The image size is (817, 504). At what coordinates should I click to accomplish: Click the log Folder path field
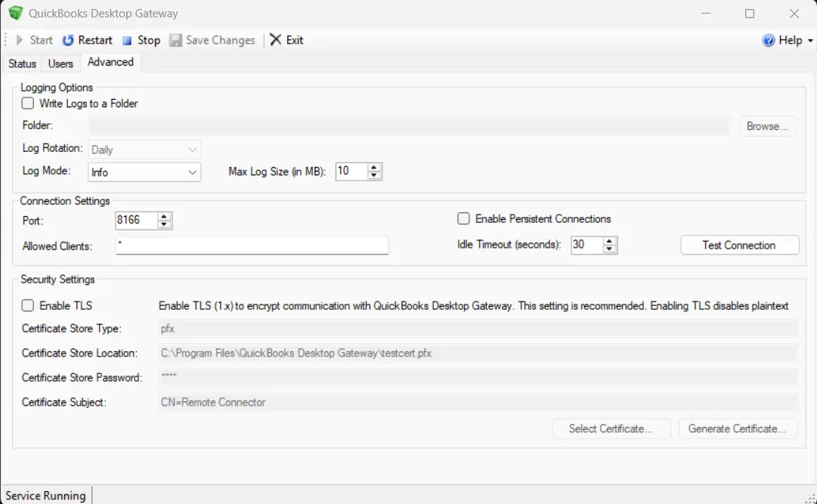click(408, 125)
